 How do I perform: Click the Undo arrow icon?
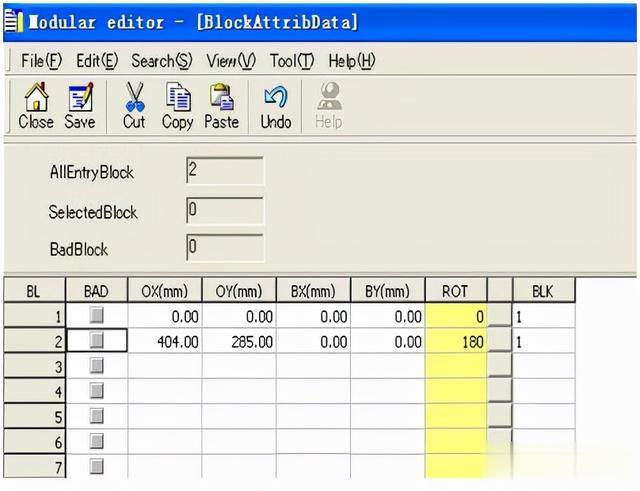coord(276,97)
